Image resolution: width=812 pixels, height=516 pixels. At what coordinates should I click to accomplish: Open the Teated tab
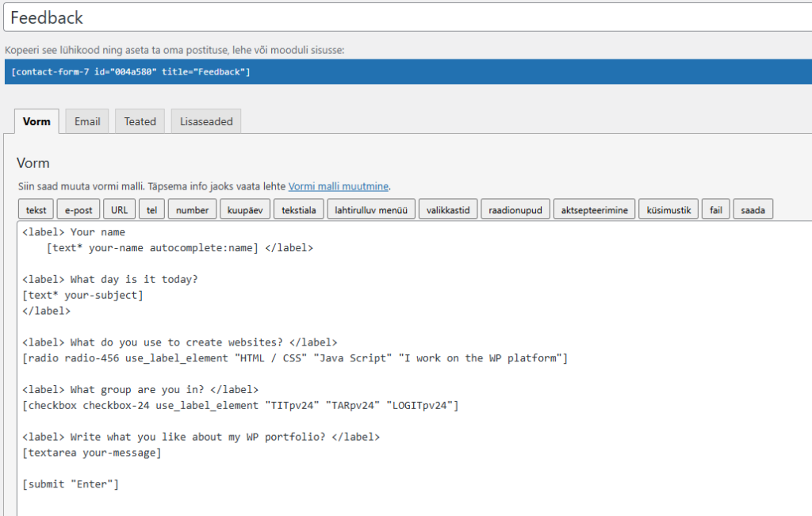tap(140, 121)
